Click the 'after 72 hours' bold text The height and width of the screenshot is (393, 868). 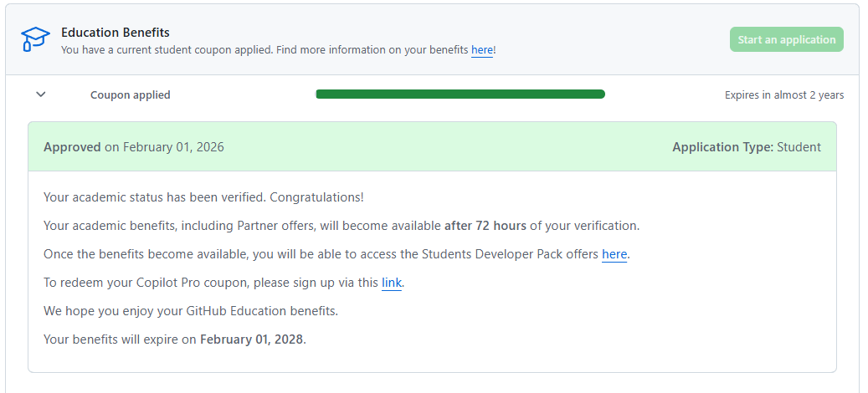point(485,226)
